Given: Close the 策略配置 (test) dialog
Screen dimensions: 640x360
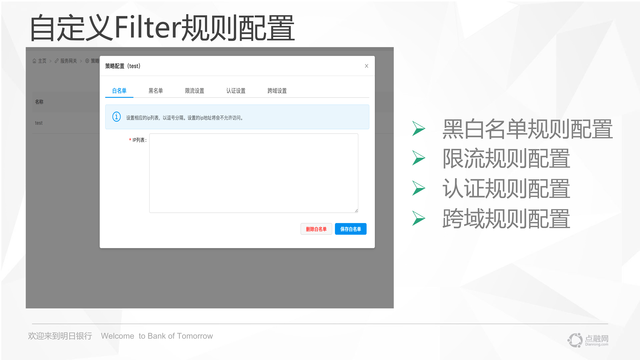Looking at the screenshot, I should (367, 66).
